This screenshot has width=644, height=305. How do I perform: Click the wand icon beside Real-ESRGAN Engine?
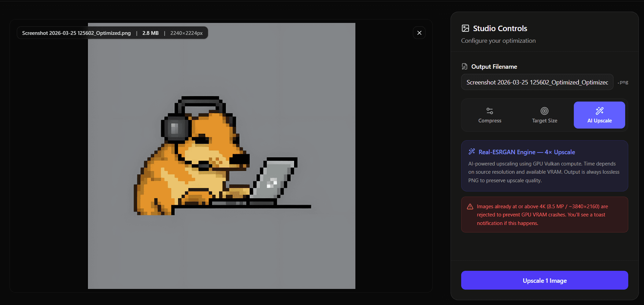tap(472, 151)
